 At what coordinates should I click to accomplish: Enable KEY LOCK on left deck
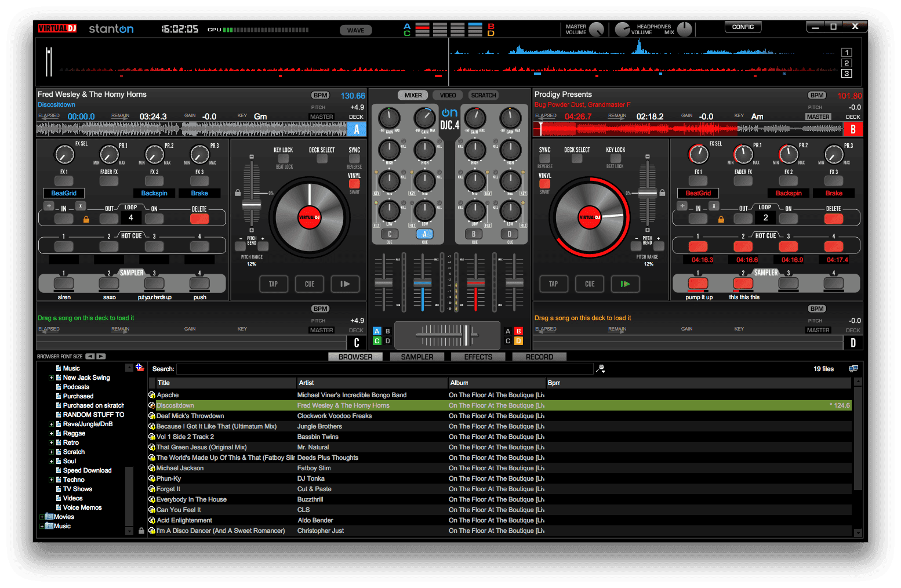click(x=283, y=158)
